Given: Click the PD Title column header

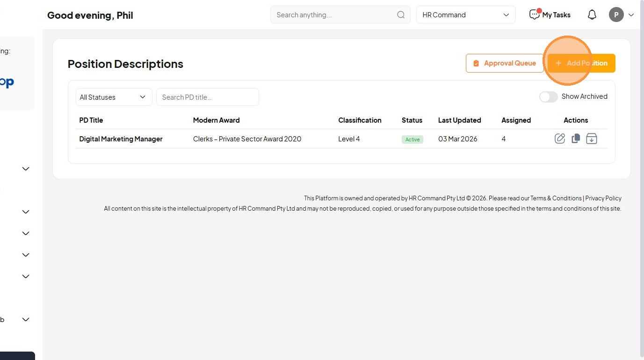Looking at the screenshot, I should [91, 120].
